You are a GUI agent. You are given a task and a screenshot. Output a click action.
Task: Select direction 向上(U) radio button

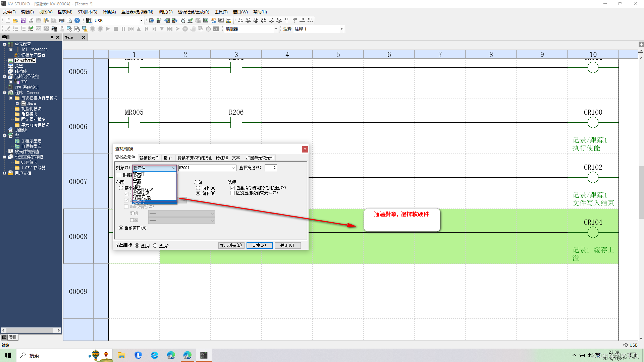198,188
